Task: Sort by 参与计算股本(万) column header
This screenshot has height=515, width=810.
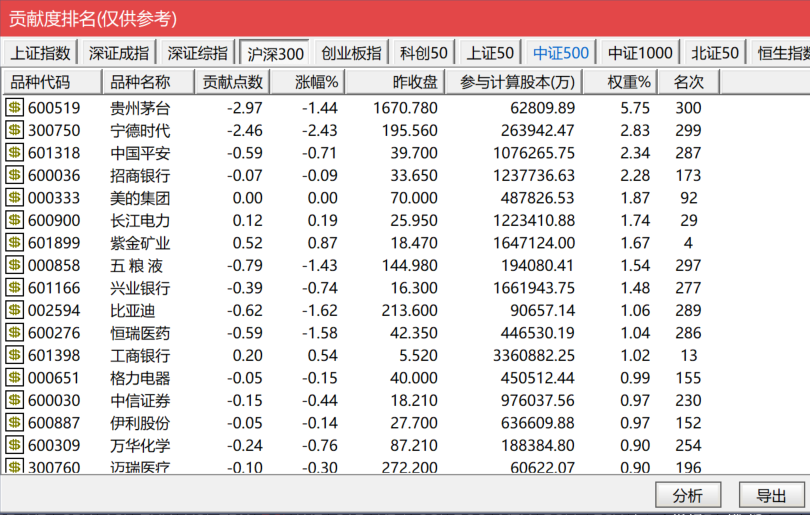Action: [x=515, y=82]
